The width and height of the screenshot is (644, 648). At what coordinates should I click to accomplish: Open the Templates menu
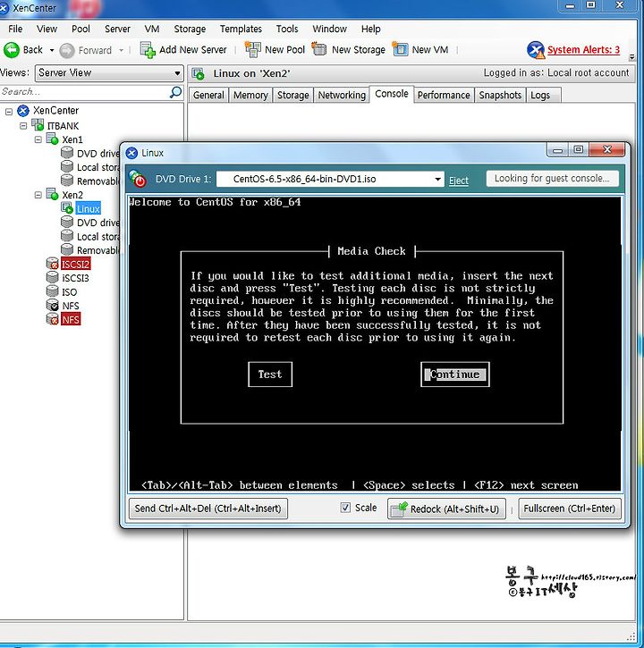point(241,29)
